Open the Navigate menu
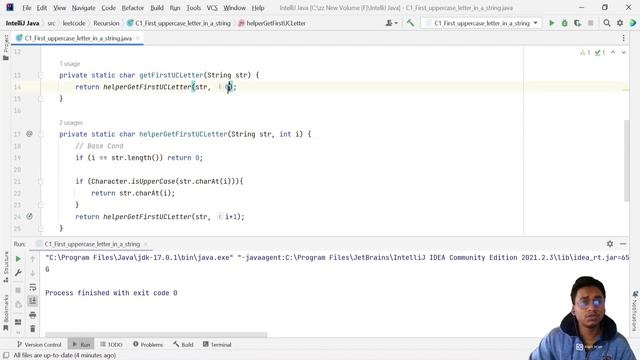 pyautogui.click(x=83, y=8)
